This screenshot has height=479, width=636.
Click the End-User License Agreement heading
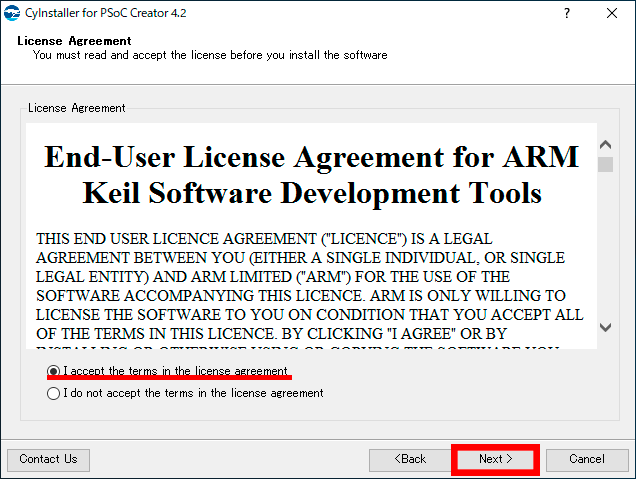click(x=312, y=175)
